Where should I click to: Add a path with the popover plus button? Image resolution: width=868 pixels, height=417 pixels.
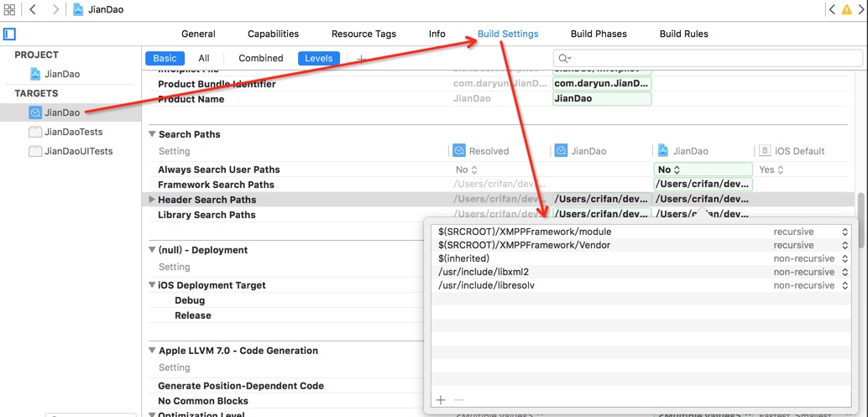(441, 399)
